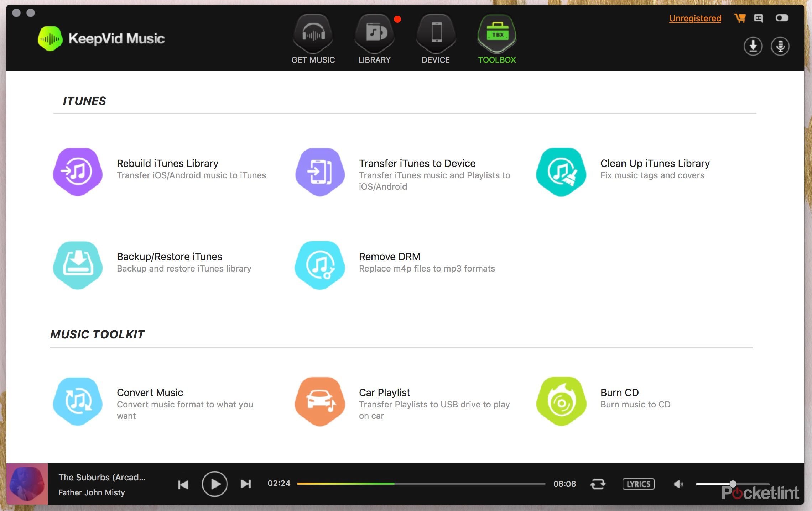Flip the mode switch in the top-right corner
This screenshot has width=812, height=511.
click(x=782, y=18)
